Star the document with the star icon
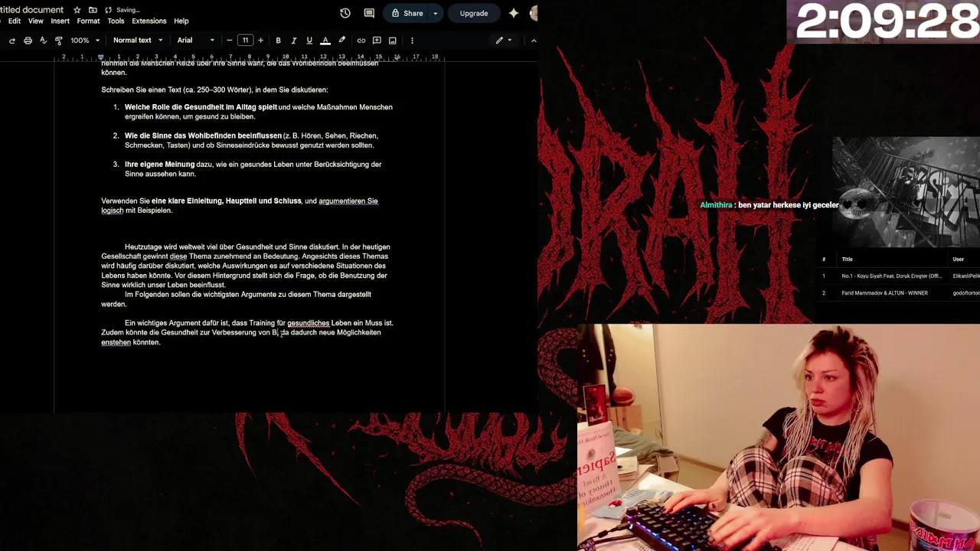 (x=77, y=10)
